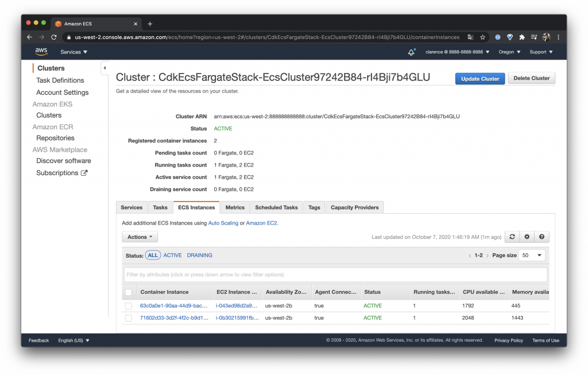
Task: Switch to the Tasks tab
Action: click(x=160, y=207)
